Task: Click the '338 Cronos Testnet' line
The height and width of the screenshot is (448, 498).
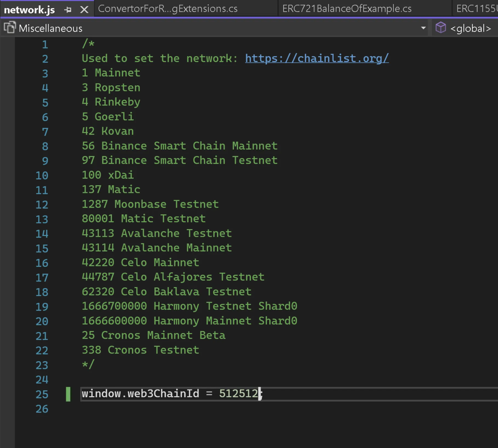Action: [x=140, y=350]
